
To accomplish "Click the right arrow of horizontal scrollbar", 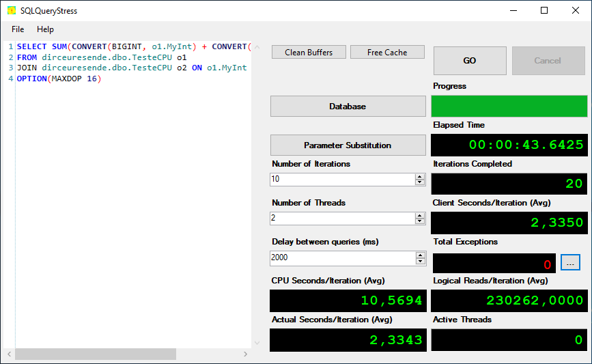I will pyautogui.click(x=245, y=354).
